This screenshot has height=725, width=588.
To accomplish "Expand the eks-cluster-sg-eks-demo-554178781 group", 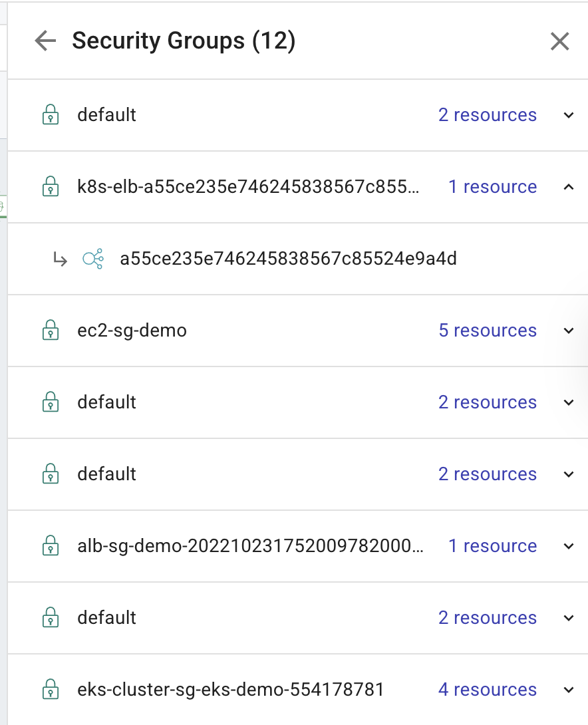I will coord(569,690).
